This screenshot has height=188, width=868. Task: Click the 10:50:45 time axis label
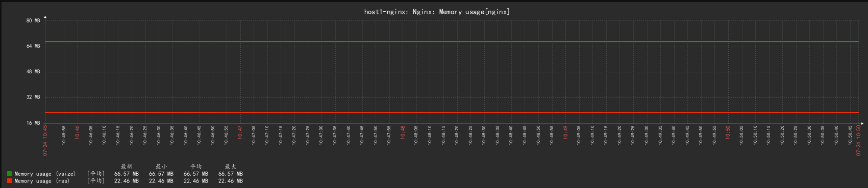(850, 135)
